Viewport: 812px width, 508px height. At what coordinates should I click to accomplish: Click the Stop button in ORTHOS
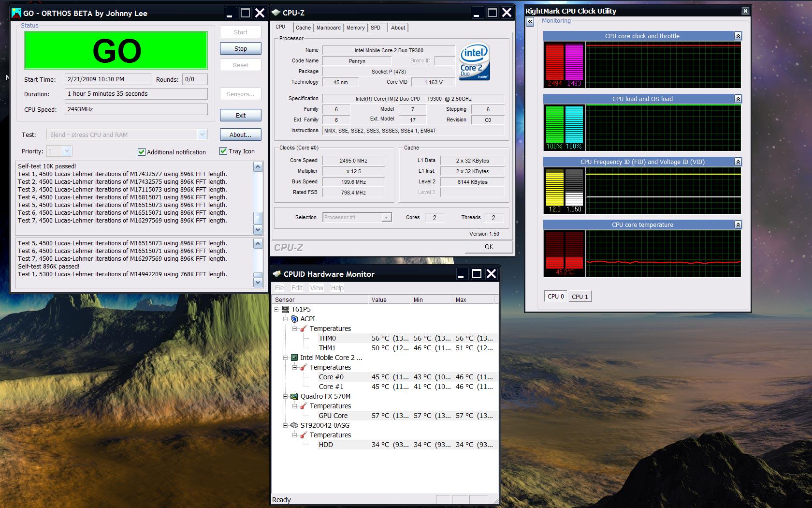[x=241, y=48]
